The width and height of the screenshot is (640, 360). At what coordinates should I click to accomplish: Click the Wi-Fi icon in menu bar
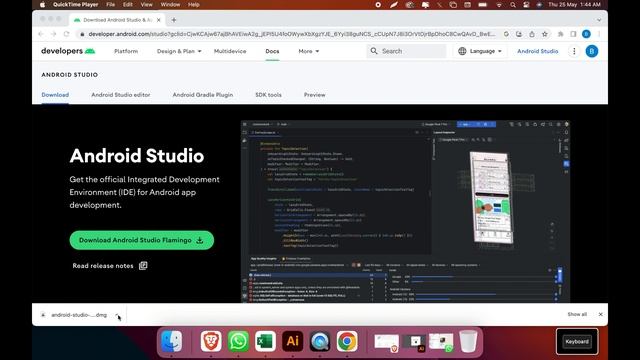coord(499,5)
